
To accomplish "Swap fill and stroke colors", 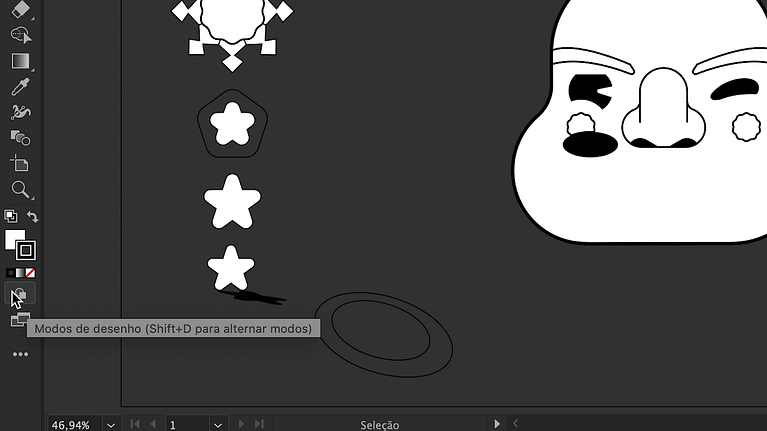I will (33, 216).
